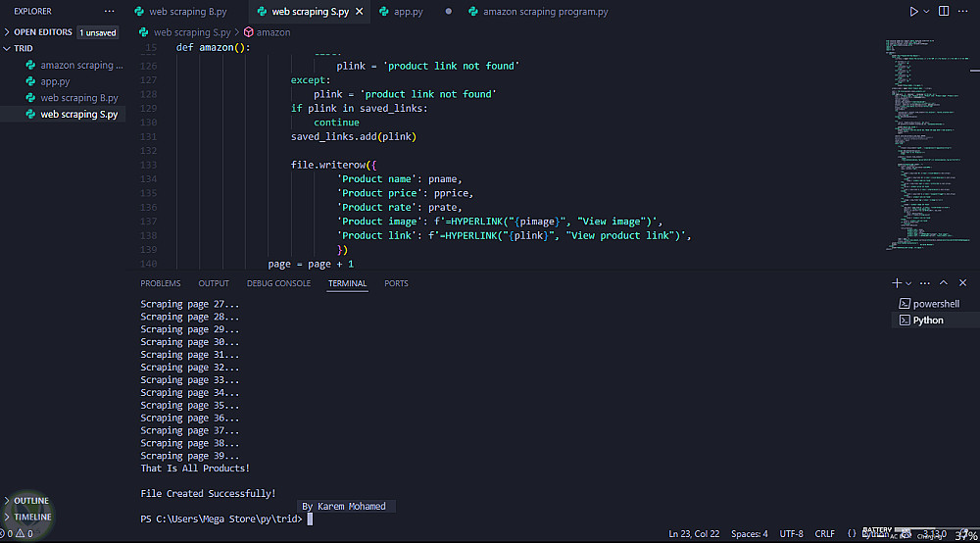Screen dimensions: 980x543
Task: Click line number 133 in gutter
Action: click(148, 165)
